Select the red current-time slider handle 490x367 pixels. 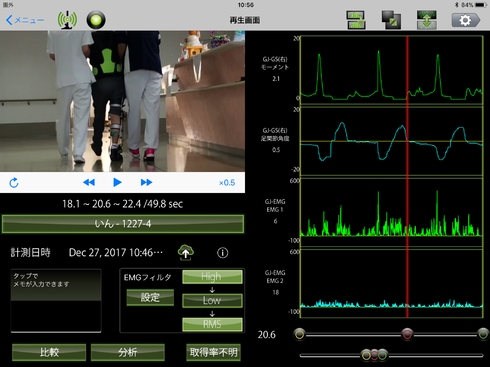407,334
